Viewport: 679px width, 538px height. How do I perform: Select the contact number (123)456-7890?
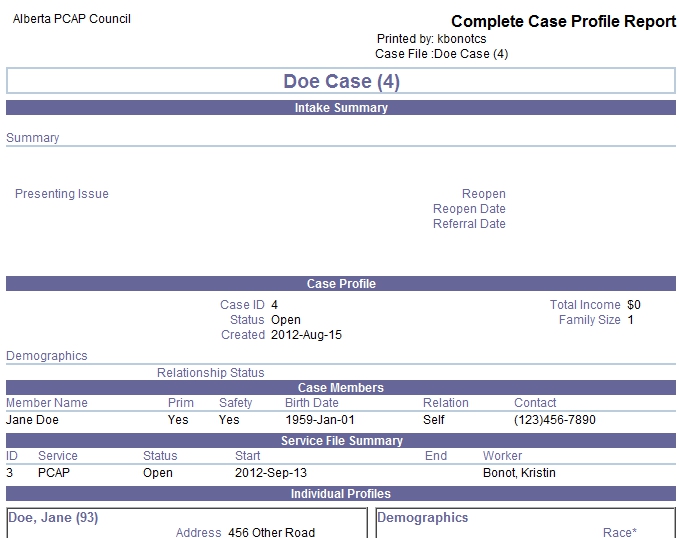click(555, 420)
